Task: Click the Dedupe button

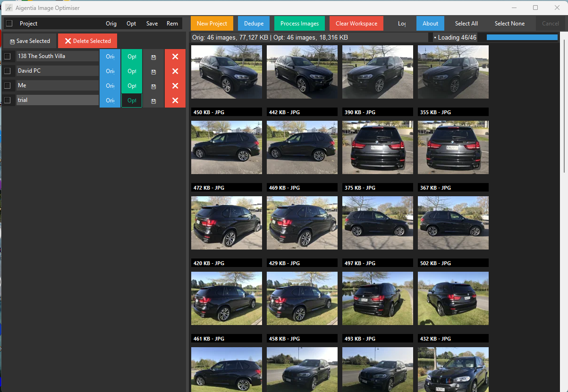Action: (x=254, y=24)
